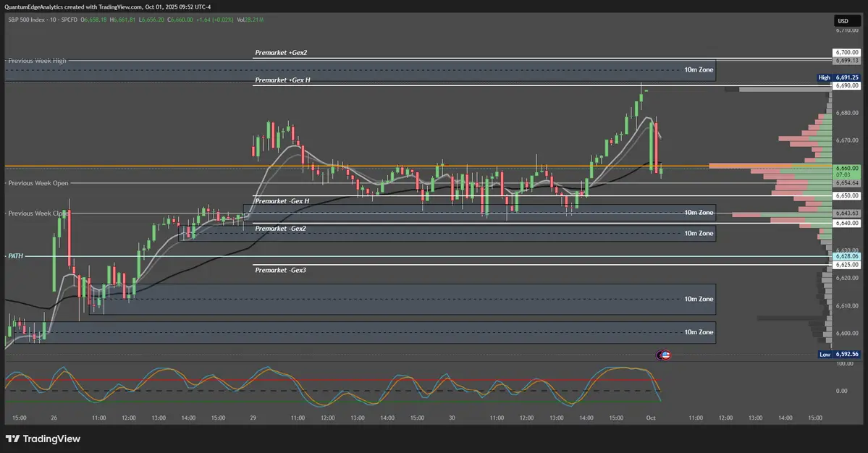The height and width of the screenshot is (453, 868).
Task: Click the green current price 6,660.00 tag
Action: click(x=846, y=168)
